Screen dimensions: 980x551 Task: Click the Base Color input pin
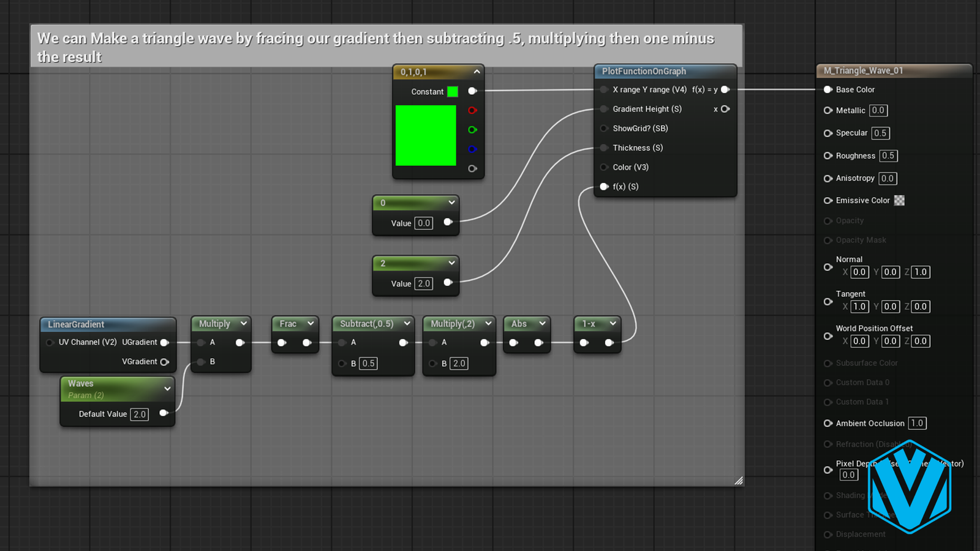point(828,89)
